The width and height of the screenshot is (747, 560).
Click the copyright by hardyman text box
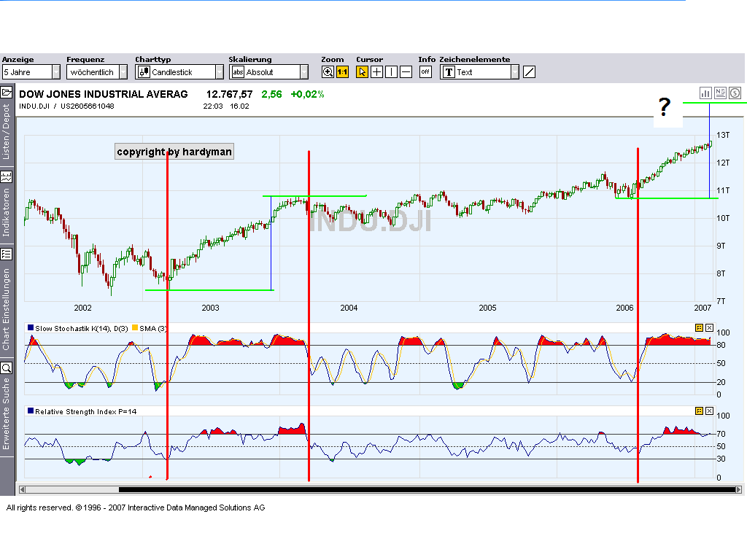coord(174,152)
